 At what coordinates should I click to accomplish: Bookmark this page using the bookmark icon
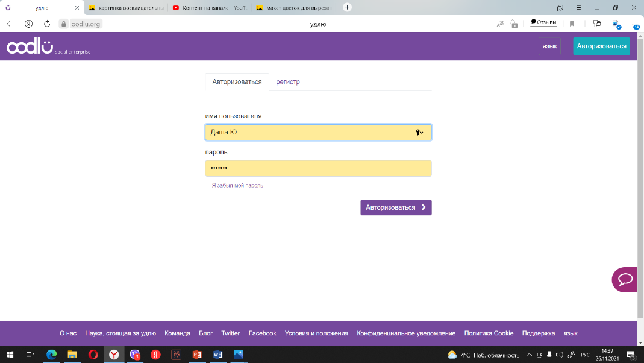point(572,24)
